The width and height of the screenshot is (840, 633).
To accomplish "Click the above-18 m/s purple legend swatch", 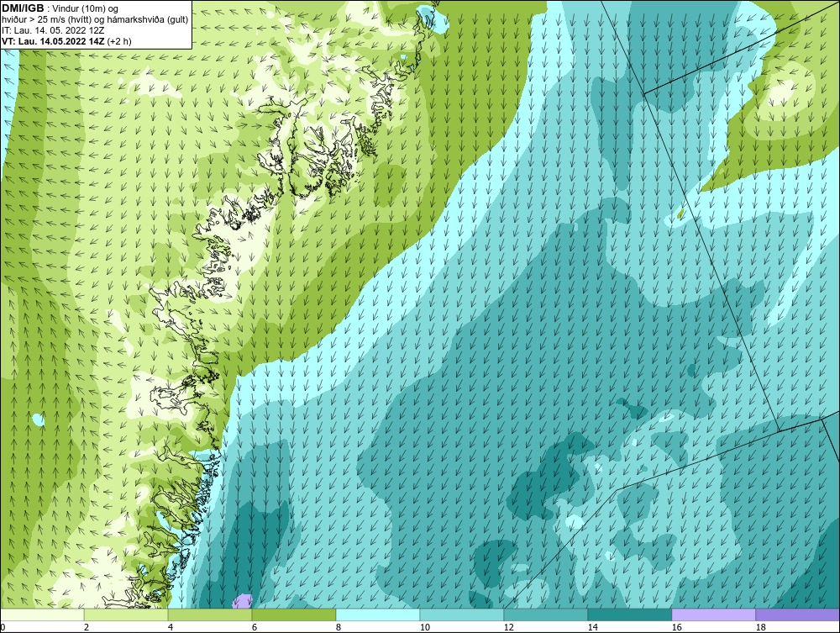I will (798, 615).
